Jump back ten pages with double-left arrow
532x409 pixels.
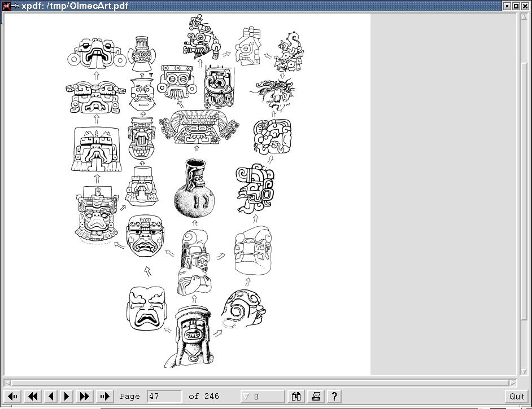pyautogui.click(x=33, y=396)
